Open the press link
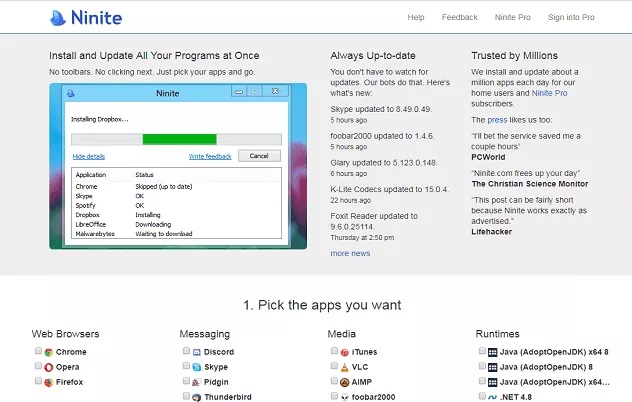Image resolution: width=632 pixels, height=402 pixels. coord(497,120)
